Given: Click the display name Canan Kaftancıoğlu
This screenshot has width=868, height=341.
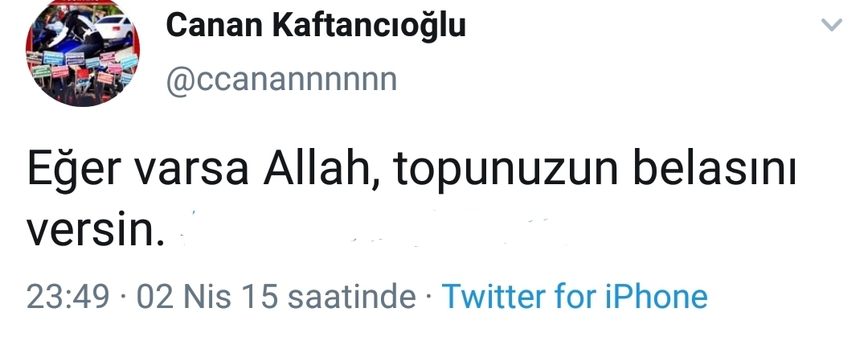Looking at the screenshot, I should 316,25.
